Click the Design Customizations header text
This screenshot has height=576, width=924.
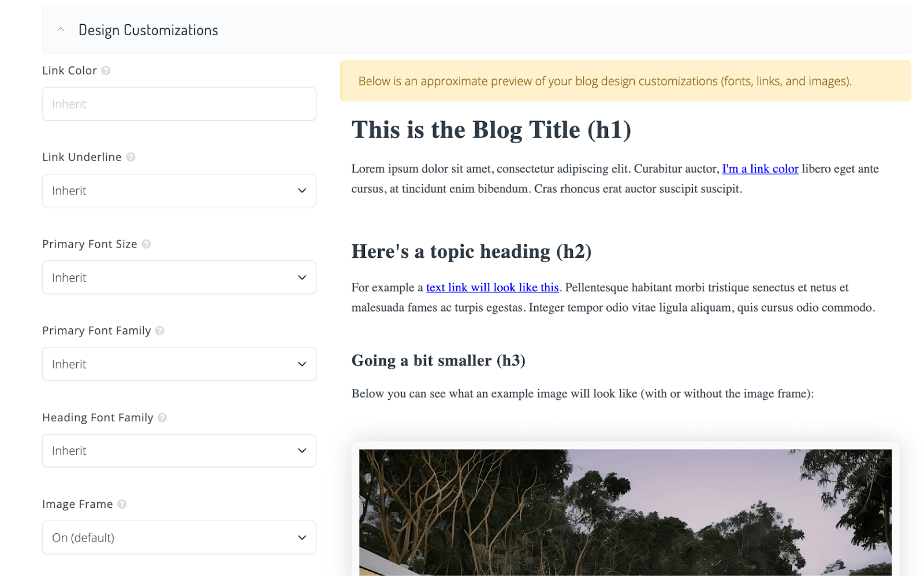click(148, 30)
